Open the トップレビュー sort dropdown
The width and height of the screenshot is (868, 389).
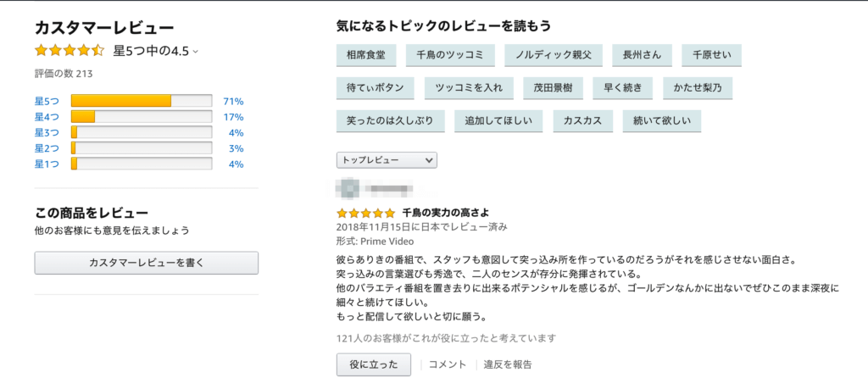coord(387,159)
